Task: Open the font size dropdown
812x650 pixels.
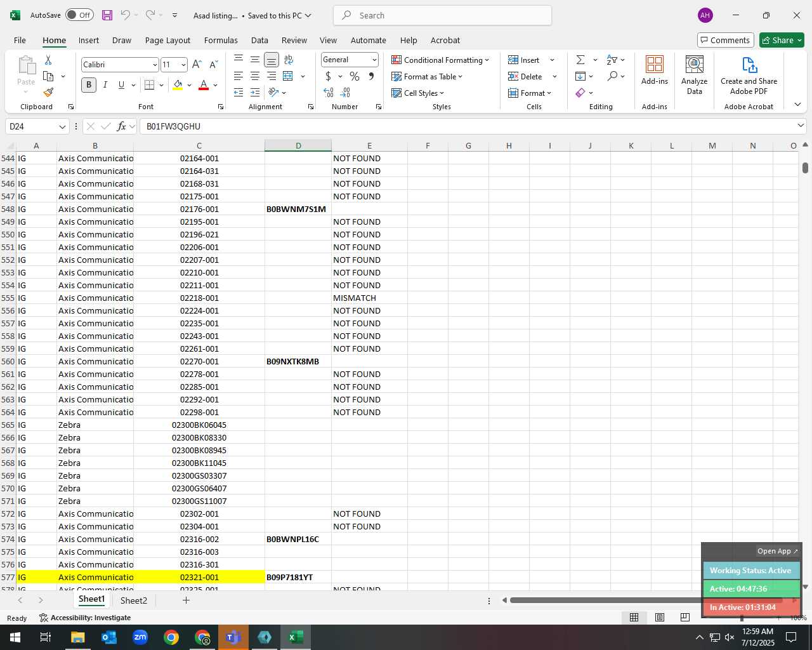Action: point(183,65)
